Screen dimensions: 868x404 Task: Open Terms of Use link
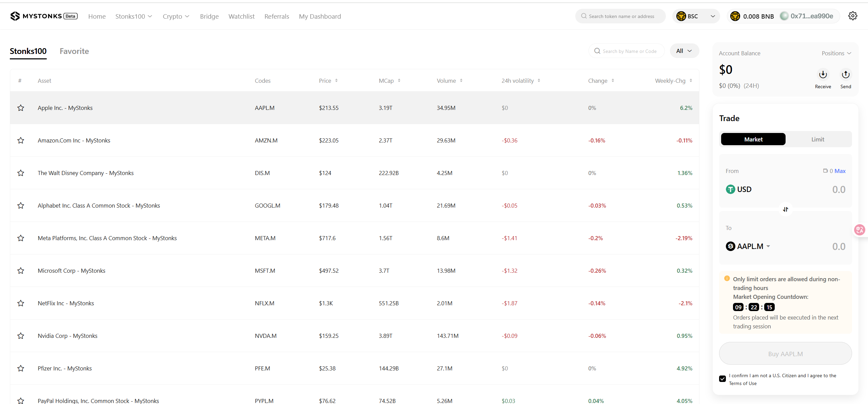(742, 383)
